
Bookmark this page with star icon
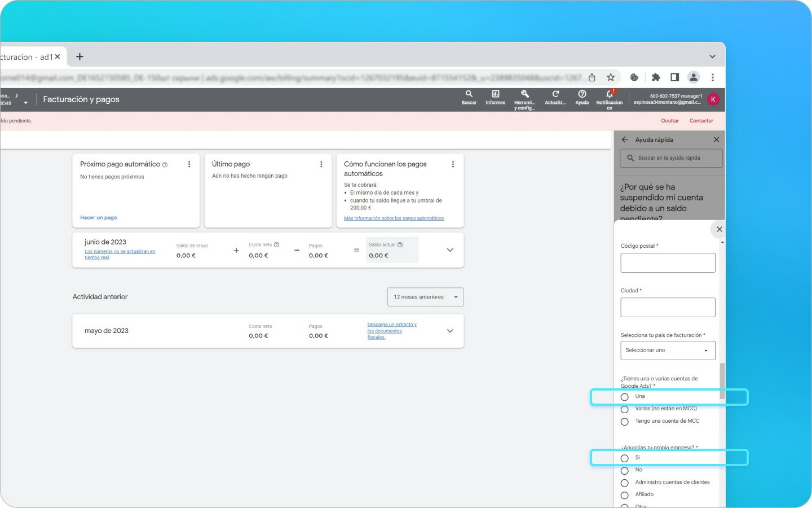point(610,77)
